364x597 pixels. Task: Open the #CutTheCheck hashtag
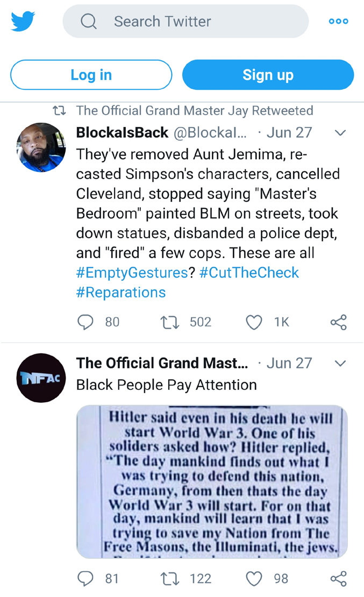tap(249, 273)
